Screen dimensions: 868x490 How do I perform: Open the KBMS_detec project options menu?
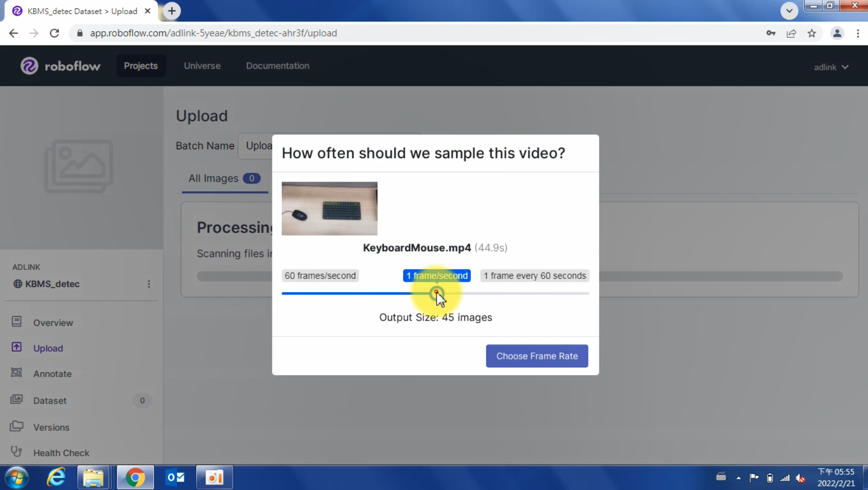pyautogui.click(x=149, y=284)
